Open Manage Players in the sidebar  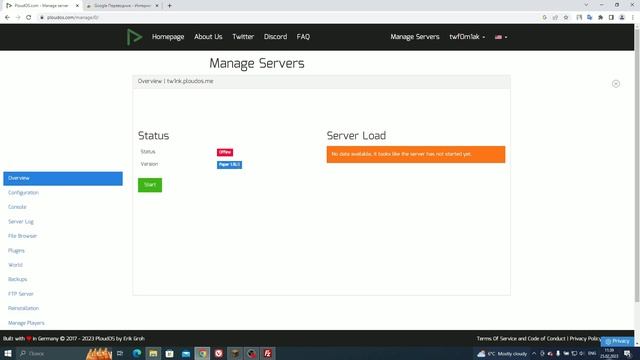tap(26, 323)
